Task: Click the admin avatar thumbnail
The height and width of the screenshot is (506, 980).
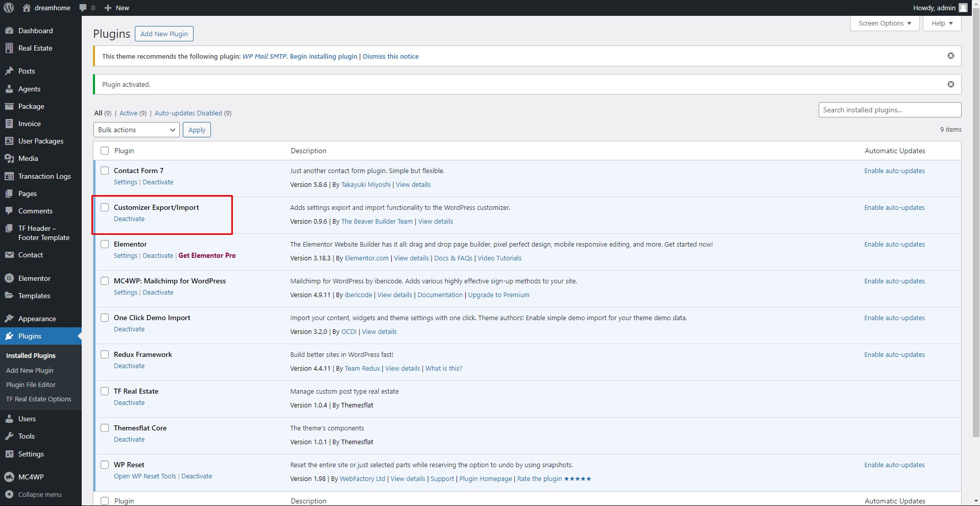Action: pos(963,8)
